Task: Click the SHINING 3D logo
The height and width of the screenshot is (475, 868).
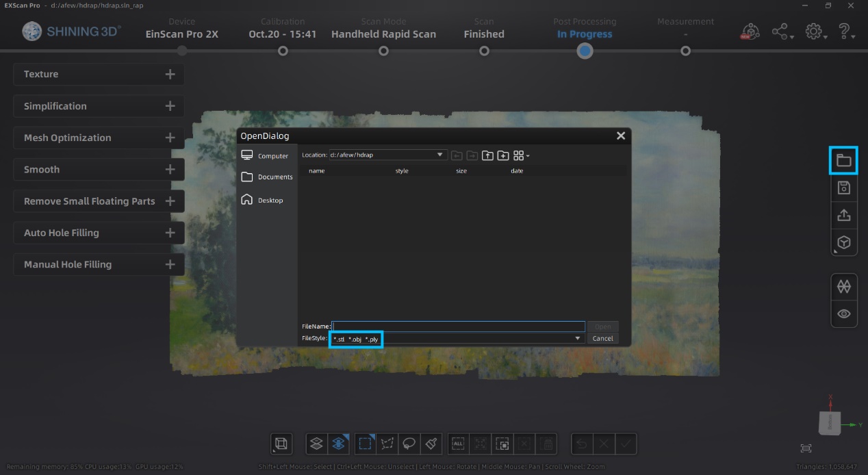Action: (x=72, y=31)
